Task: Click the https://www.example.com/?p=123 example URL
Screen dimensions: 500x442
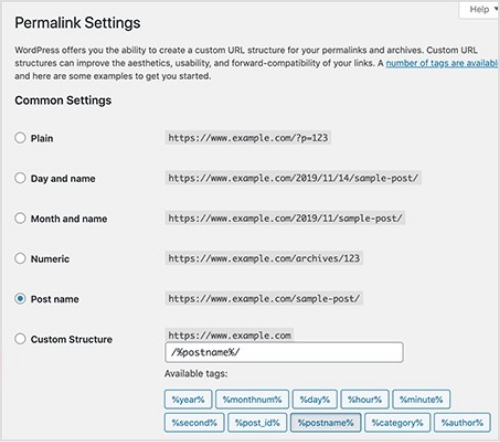Action: coord(248,138)
